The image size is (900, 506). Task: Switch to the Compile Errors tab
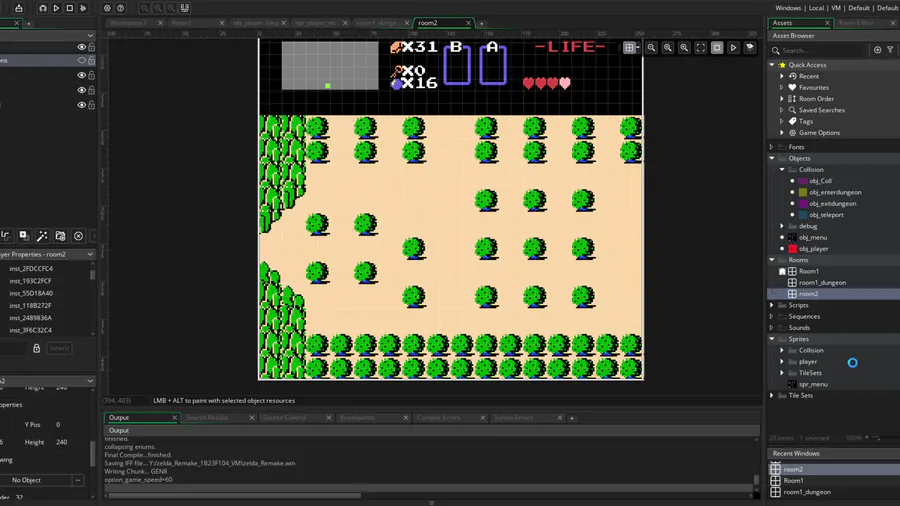[x=449, y=418]
